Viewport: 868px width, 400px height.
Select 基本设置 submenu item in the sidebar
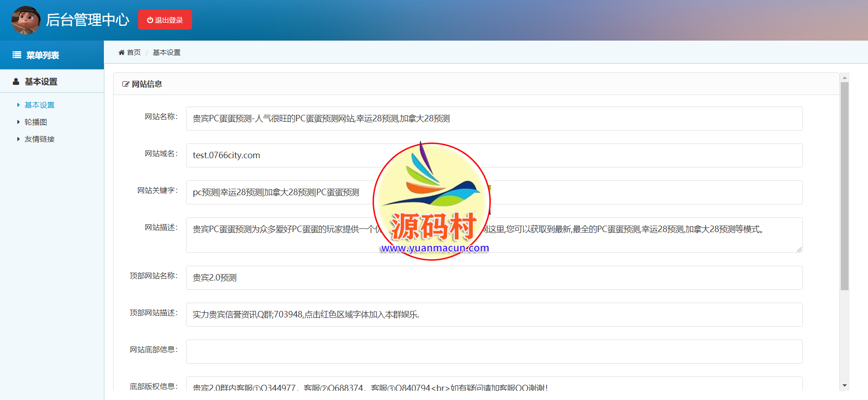coord(40,105)
